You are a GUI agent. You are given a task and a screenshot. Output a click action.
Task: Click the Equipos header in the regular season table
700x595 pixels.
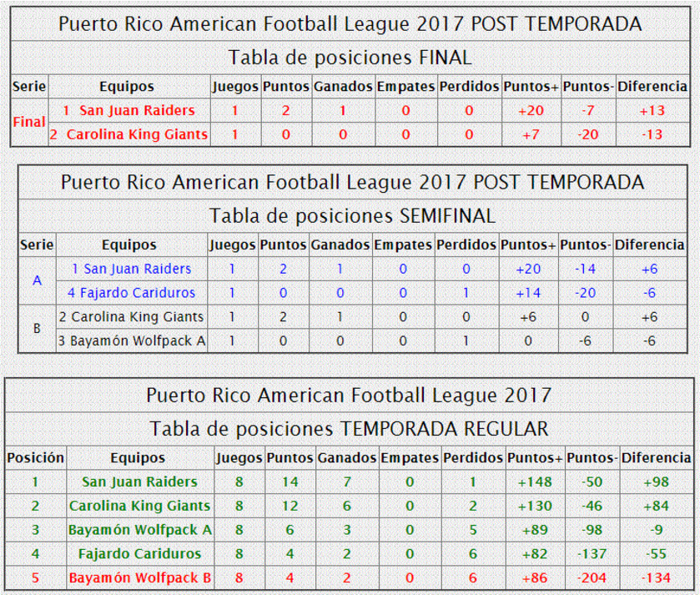138,457
